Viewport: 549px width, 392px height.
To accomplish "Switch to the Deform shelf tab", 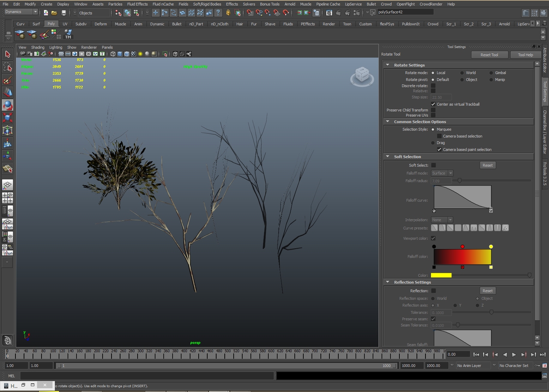I will [x=101, y=24].
